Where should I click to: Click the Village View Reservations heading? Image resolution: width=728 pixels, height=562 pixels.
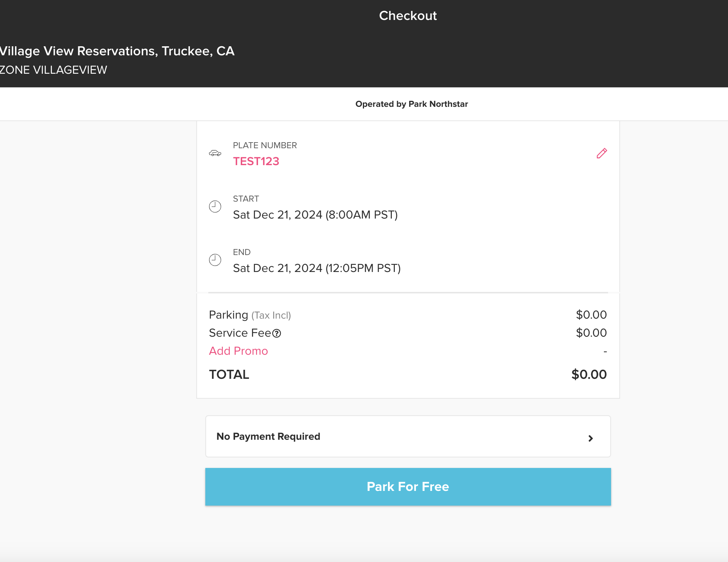(117, 51)
